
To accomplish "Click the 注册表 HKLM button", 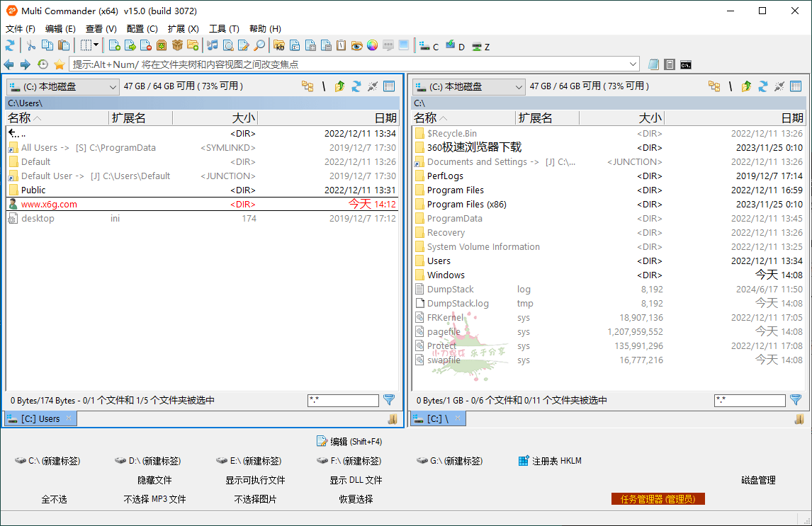I will (x=550, y=460).
